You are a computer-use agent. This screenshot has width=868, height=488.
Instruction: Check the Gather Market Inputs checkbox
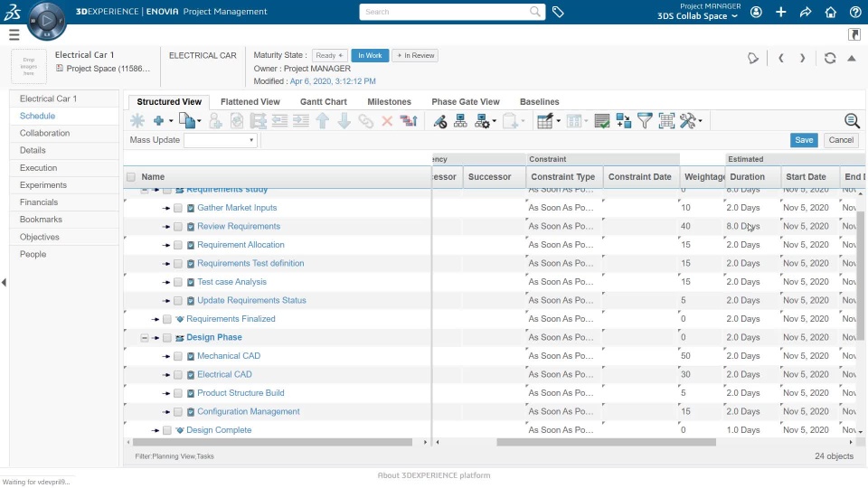click(x=178, y=208)
